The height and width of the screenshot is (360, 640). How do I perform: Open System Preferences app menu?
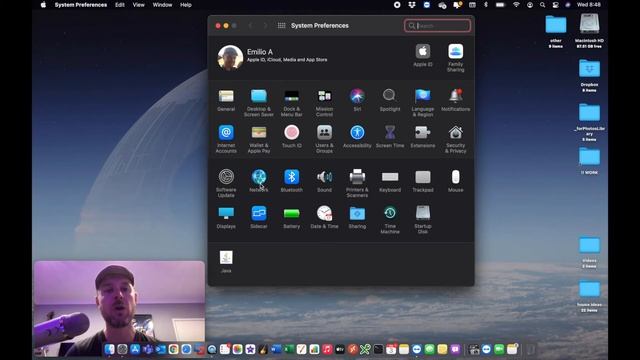[x=81, y=5]
